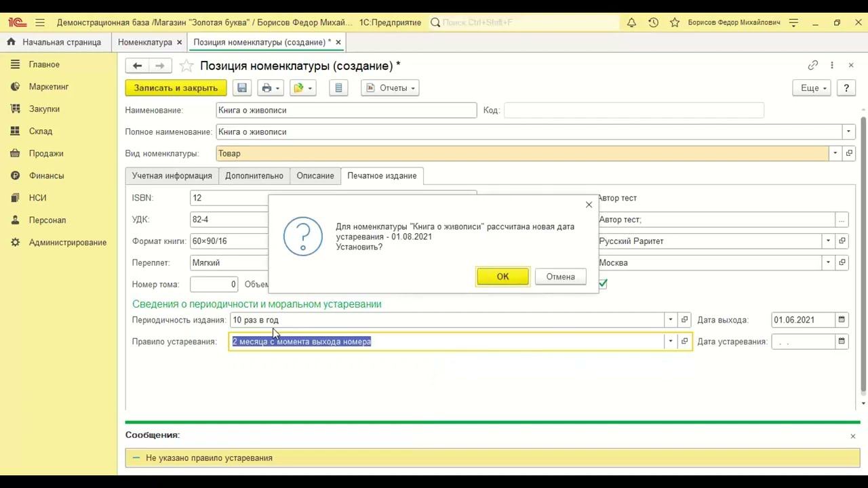The image size is (868, 488).
Task: Open the service settings lines icon
Action: point(795,22)
